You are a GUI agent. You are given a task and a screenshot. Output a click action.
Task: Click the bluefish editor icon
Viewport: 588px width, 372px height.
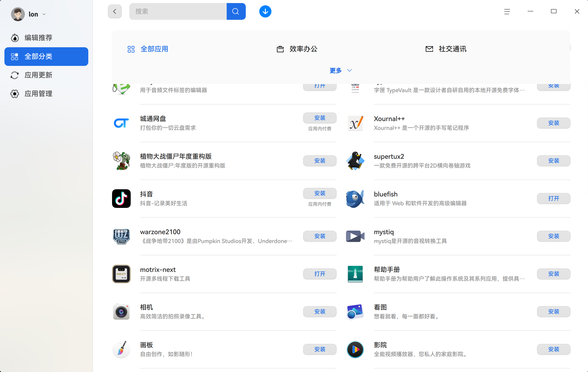pos(355,199)
